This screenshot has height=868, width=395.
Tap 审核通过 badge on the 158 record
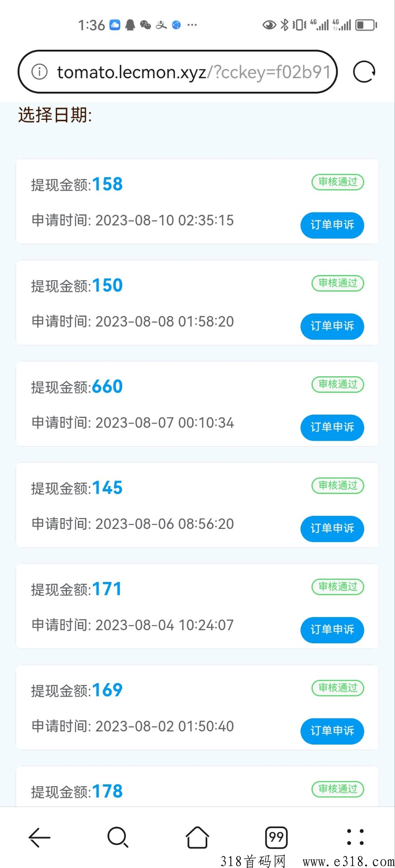pyautogui.click(x=338, y=182)
